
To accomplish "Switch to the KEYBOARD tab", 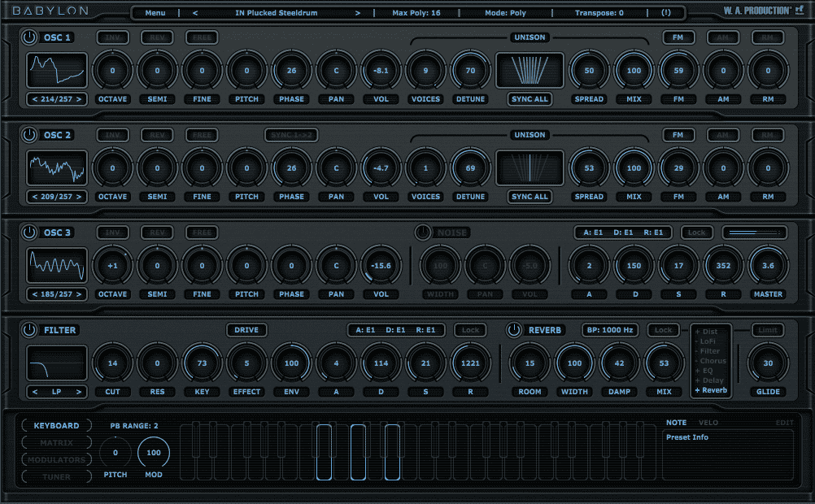I will (57, 425).
